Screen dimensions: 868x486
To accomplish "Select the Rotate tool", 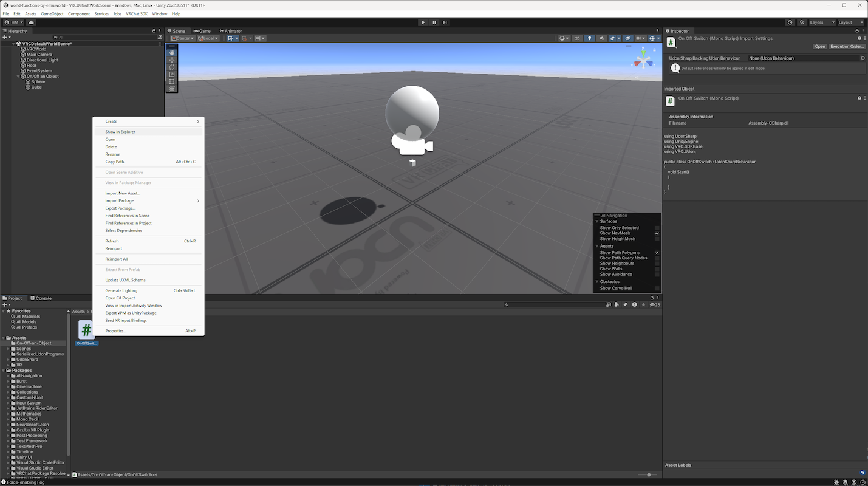I will (172, 67).
